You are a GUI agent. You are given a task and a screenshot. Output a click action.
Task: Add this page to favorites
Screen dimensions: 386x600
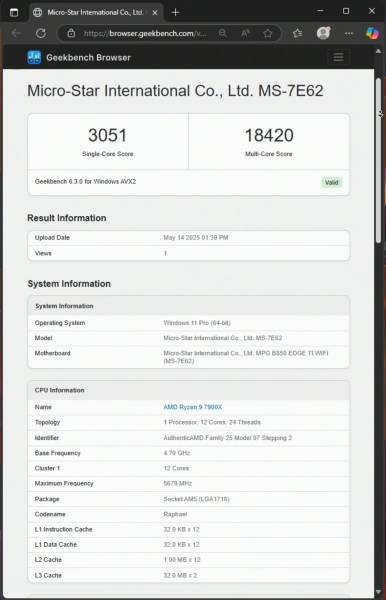click(268, 33)
